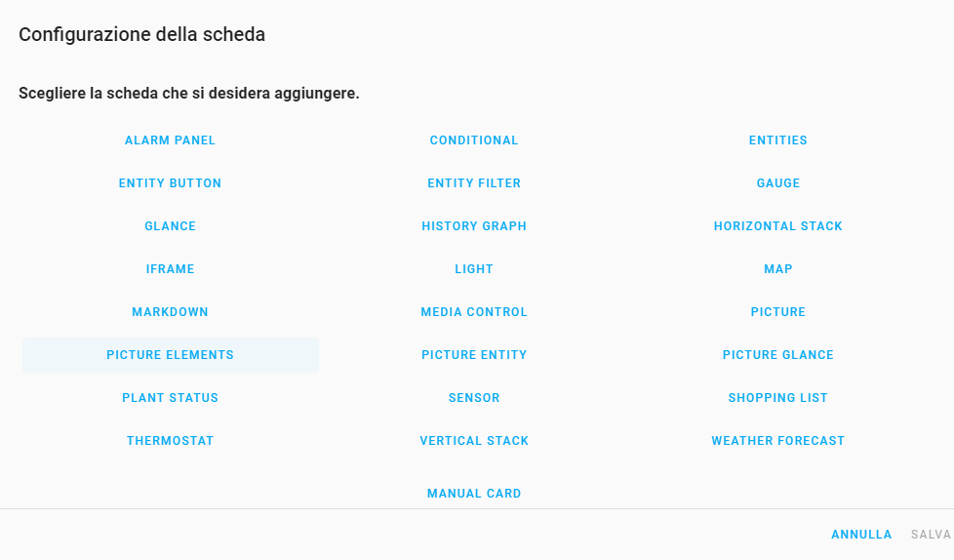The image size is (954, 560).
Task: Choose the Conditional card type
Action: click(474, 140)
